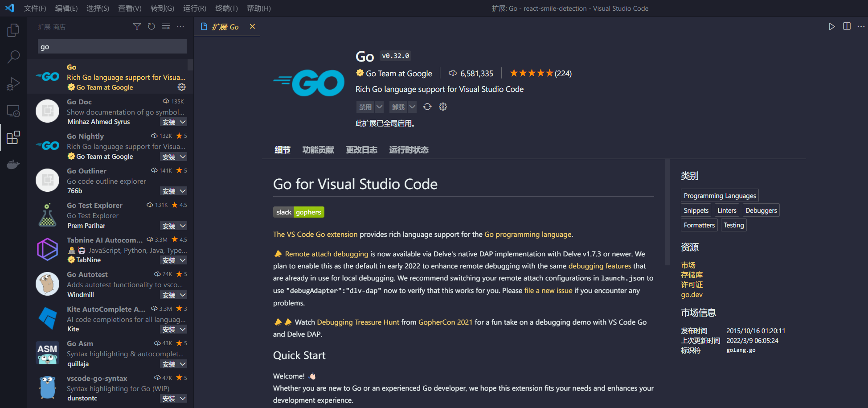Uninstall the Go extension with 卸载 button
This screenshot has height=408, width=868.
coord(398,107)
